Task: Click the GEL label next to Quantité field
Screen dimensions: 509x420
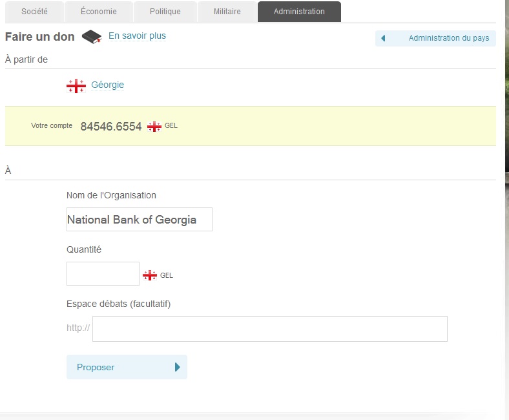Action: (x=167, y=275)
